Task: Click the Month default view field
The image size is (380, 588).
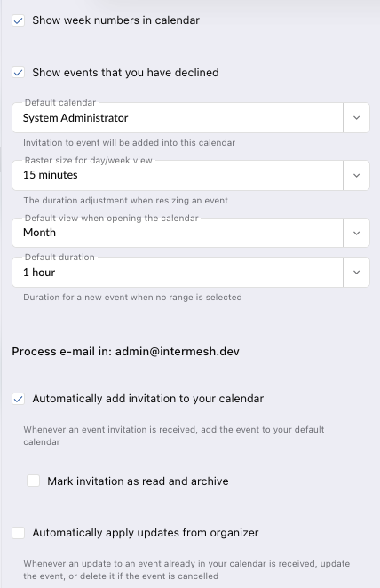Action: 178,233
